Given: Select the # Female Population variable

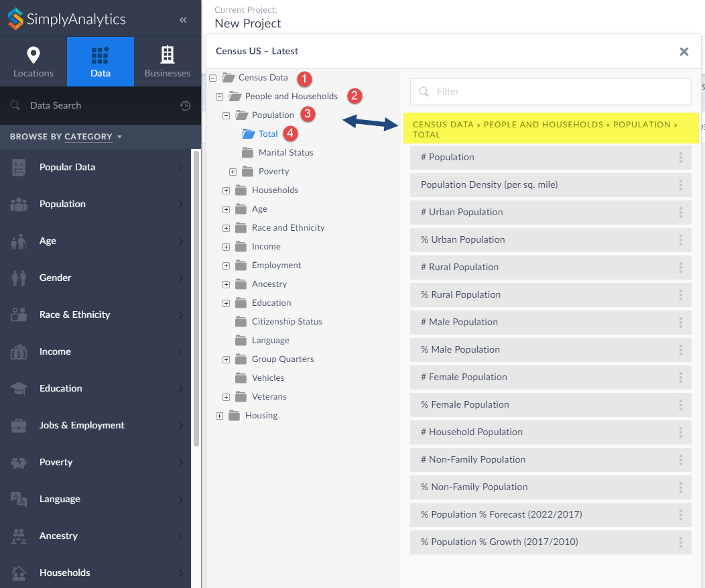Looking at the screenshot, I should tap(550, 377).
